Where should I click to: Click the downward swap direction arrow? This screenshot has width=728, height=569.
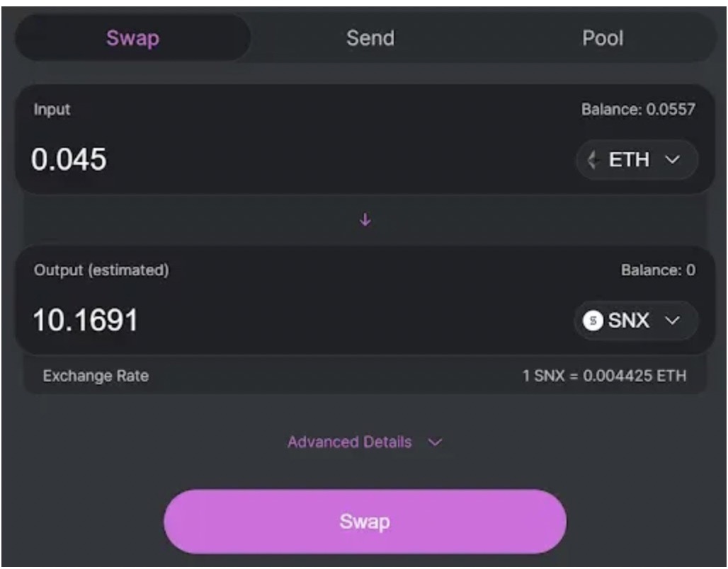point(365,219)
